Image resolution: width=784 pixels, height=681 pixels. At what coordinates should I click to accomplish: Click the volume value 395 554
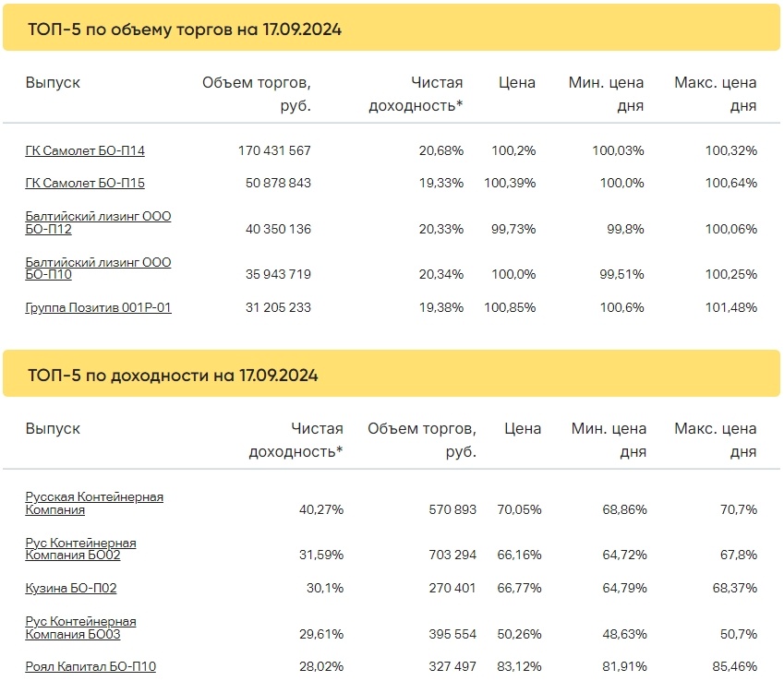click(452, 634)
